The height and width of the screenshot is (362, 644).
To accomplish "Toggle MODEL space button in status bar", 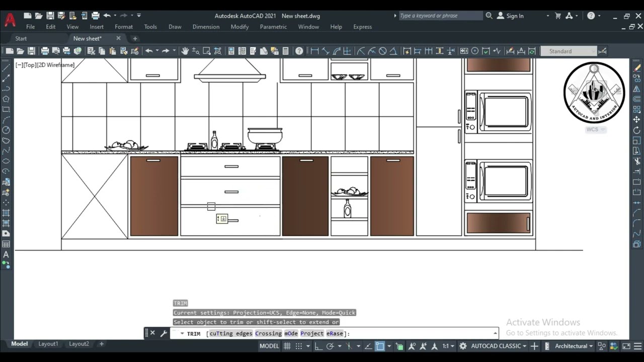I will [x=269, y=346].
